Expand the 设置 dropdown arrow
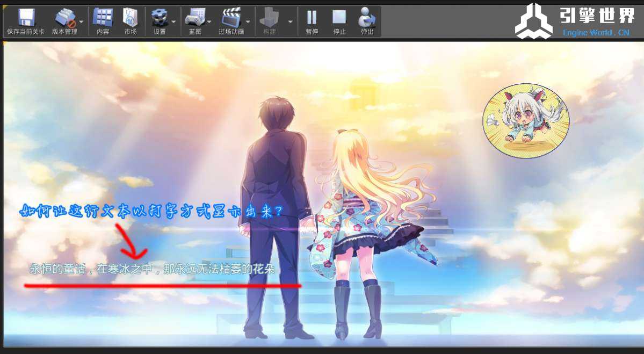The height and width of the screenshot is (354, 644). pyautogui.click(x=173, y=21)
